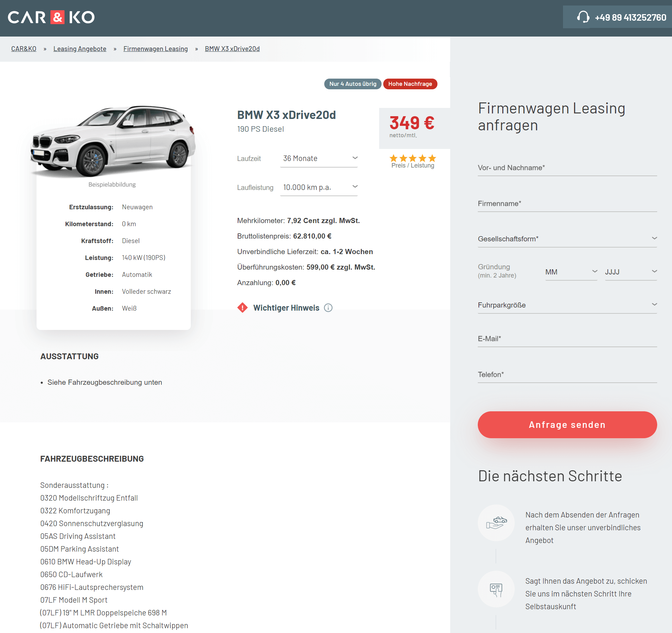Click the CAR&KO logo in header

coord(51,17)
